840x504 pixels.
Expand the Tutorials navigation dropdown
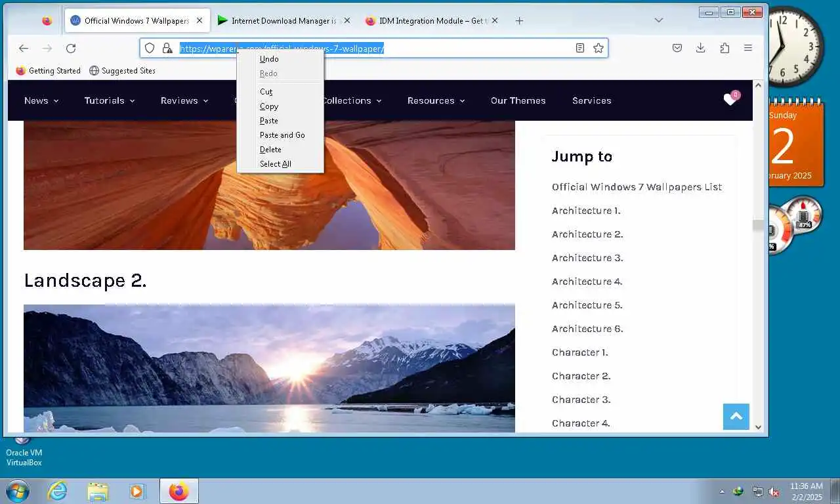(110, 100)
